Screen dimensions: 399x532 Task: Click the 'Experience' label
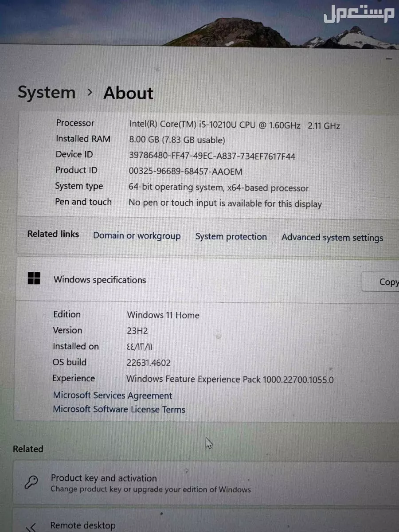(74, 378)
